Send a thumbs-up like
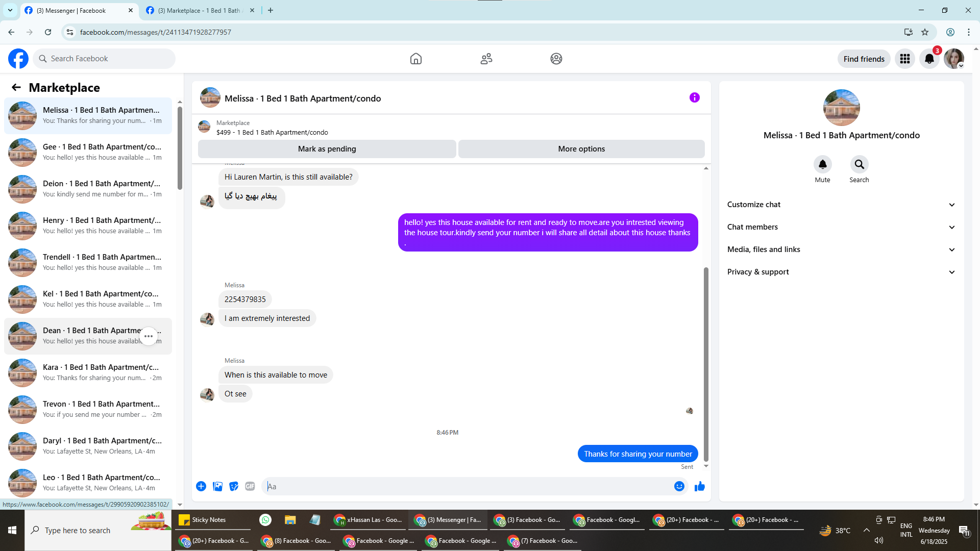Screen dimensions: 980x551 (700, 486)
